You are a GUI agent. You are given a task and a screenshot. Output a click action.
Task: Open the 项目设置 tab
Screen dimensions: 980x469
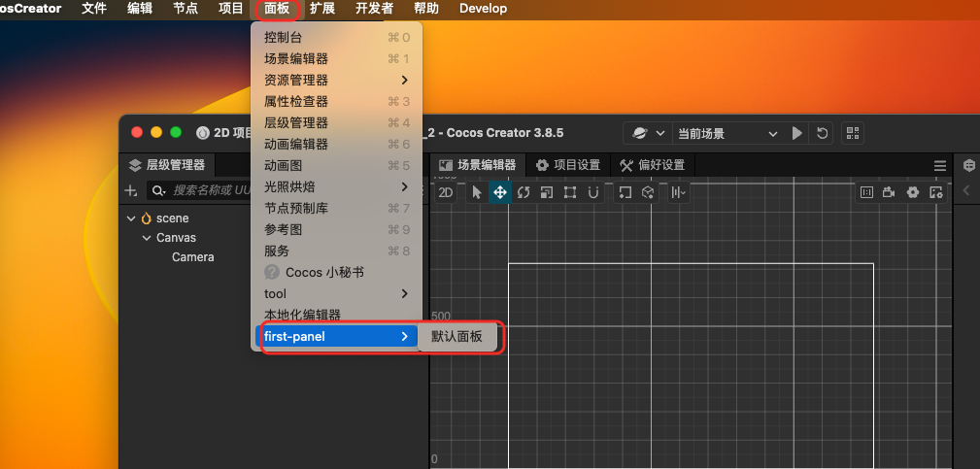(568, 165)
